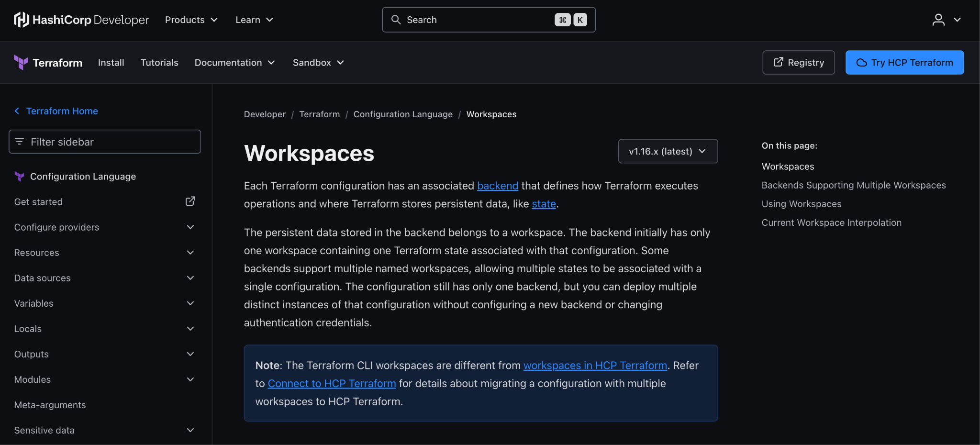Go to Terraform Home link

[x=62, y=111]
